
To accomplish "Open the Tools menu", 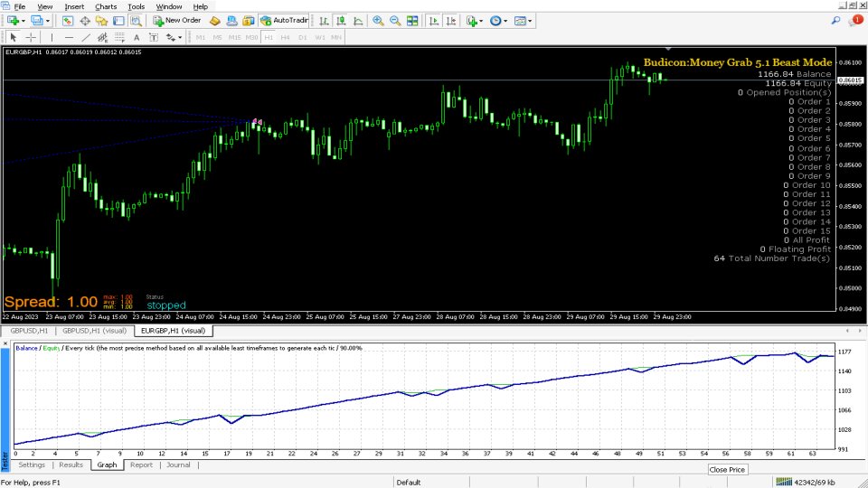I will click(x=137, y=6).
